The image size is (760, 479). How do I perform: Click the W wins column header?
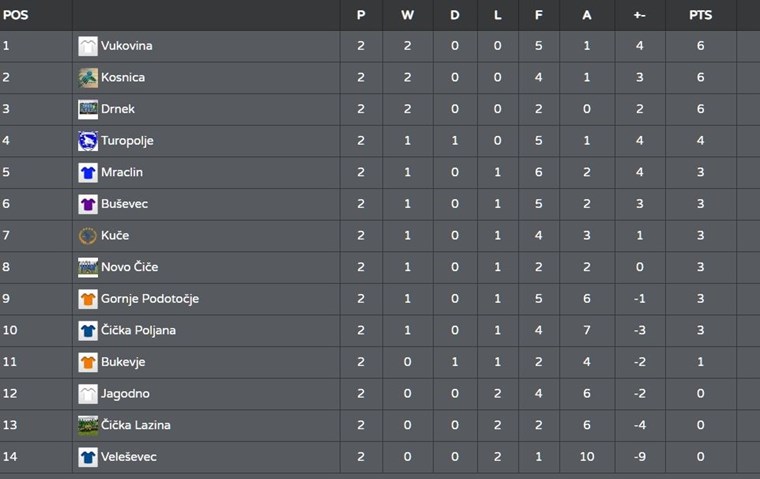[407, 15]
